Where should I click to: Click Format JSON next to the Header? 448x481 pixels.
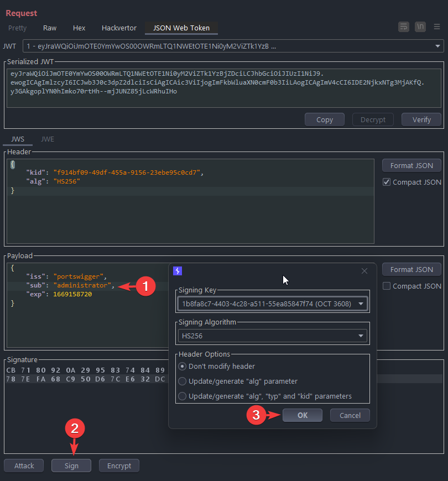click(x=411, y=165)
